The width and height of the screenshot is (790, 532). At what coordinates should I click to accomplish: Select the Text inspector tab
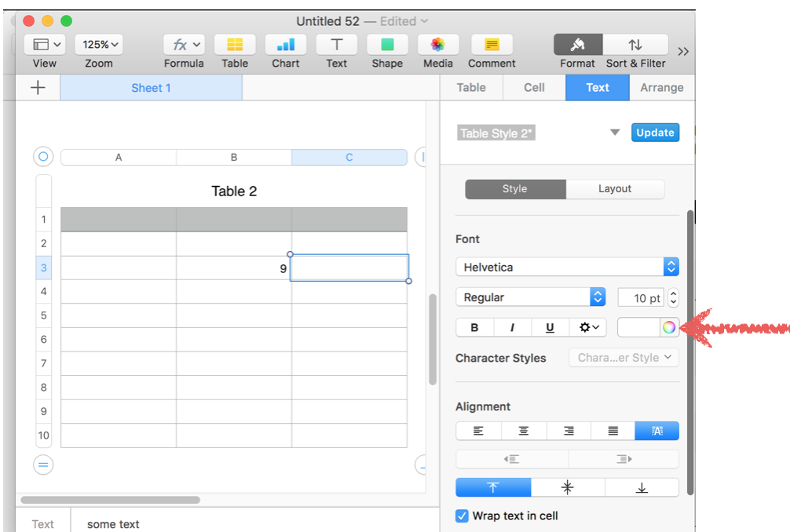click(598, 88)
